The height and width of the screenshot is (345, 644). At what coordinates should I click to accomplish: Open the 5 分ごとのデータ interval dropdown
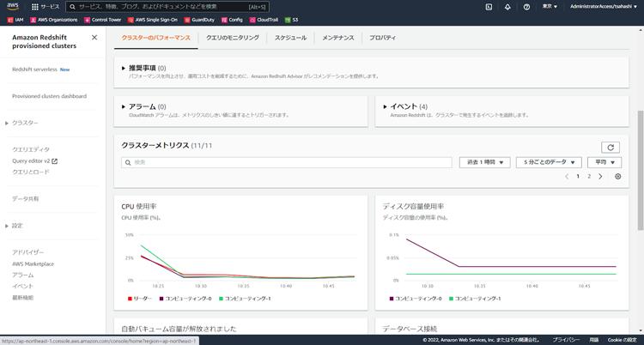549,162
